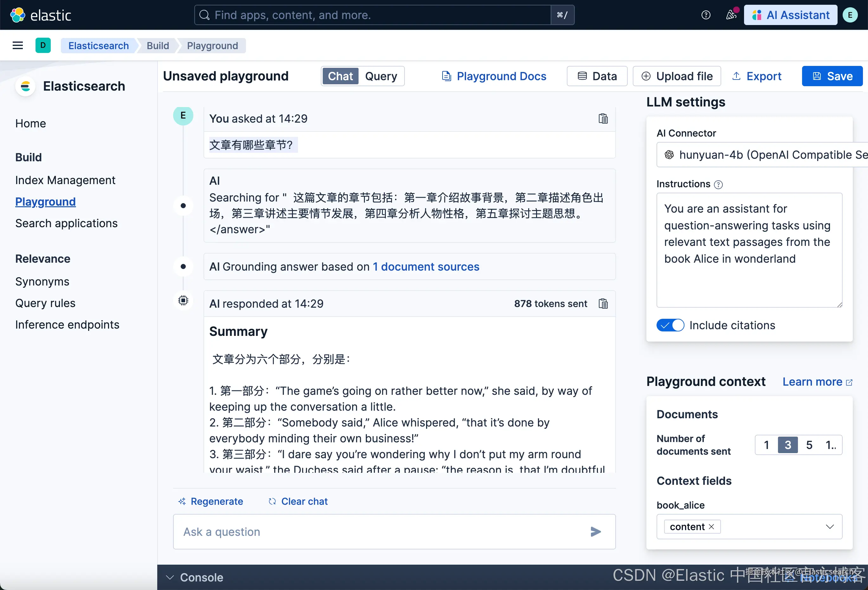The image size is (868, 590).
Task: Open the newsfeed notifications icon
Action: [730, 15]
